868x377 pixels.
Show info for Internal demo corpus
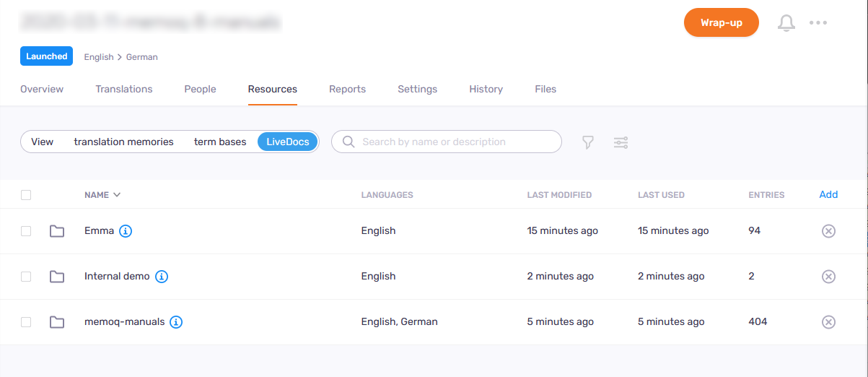tap(162, 277)
